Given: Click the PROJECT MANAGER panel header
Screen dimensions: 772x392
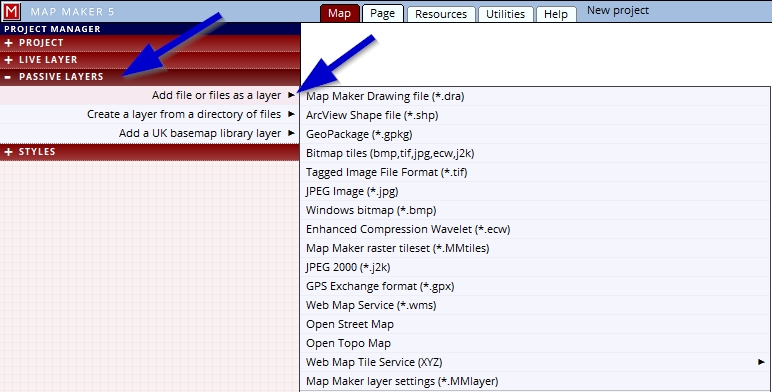Looking at the screenshot, I should pyautogui.click(x=150, y=29).
